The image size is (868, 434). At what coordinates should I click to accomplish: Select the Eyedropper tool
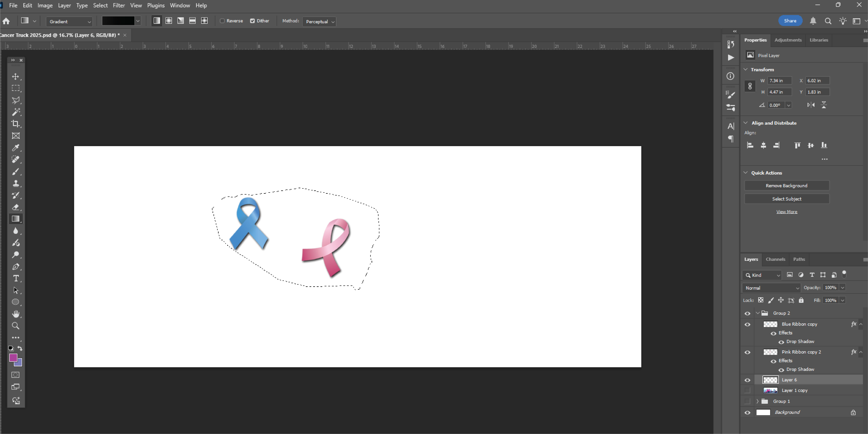[x=15, y=147]
